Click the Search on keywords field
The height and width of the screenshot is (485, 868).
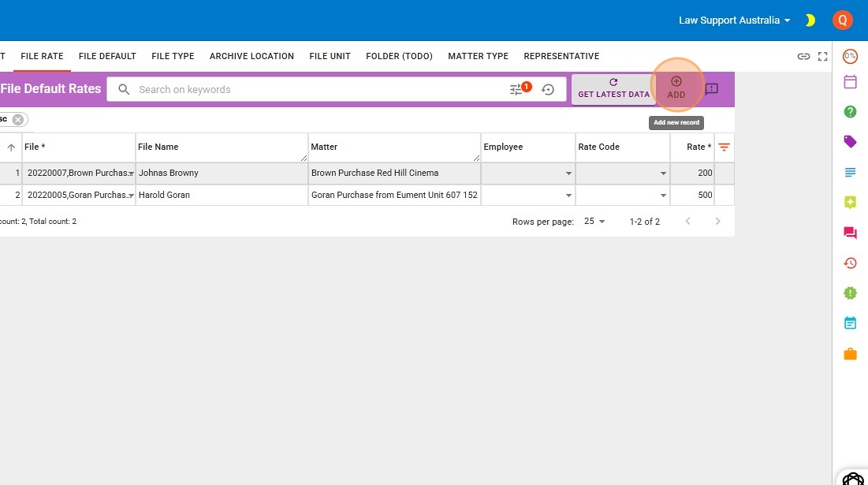[x=315, y=90]
